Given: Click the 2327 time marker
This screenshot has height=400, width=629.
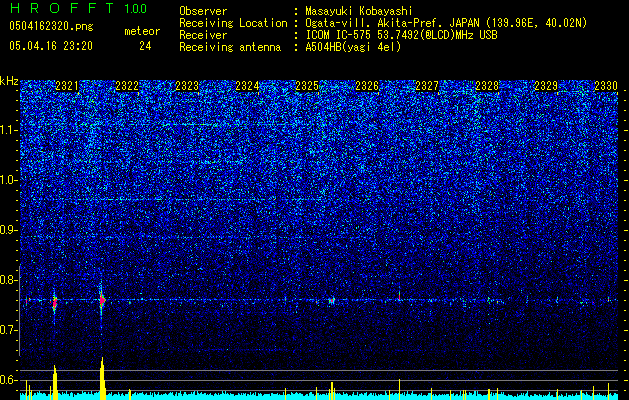Looking at the screenshot, I should click(427, 86).
